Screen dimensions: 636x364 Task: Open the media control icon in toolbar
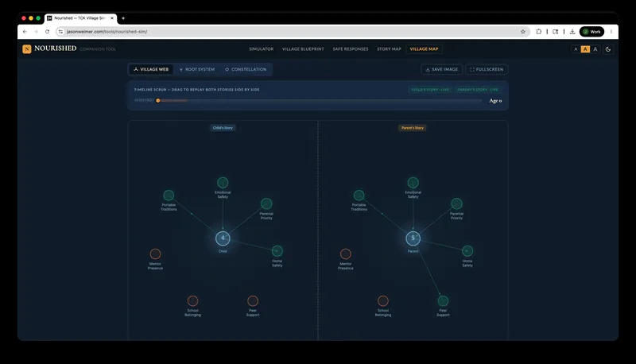tap(556, 32)
